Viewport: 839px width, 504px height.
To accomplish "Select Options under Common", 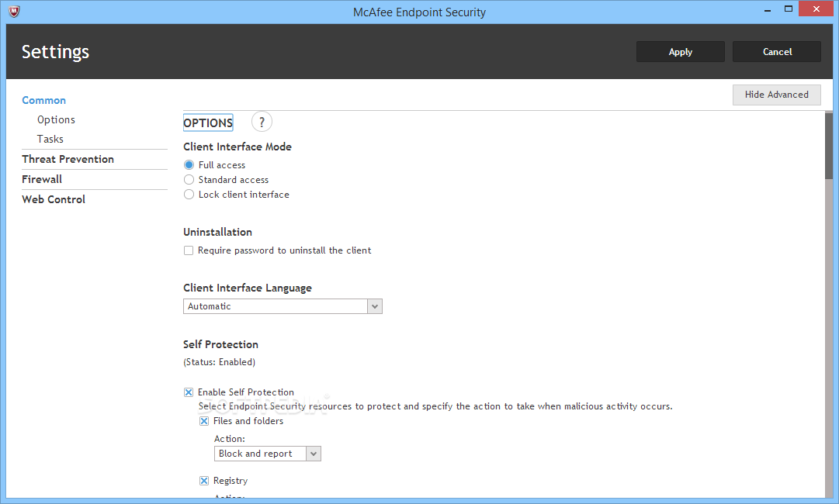I will [56, 119].
